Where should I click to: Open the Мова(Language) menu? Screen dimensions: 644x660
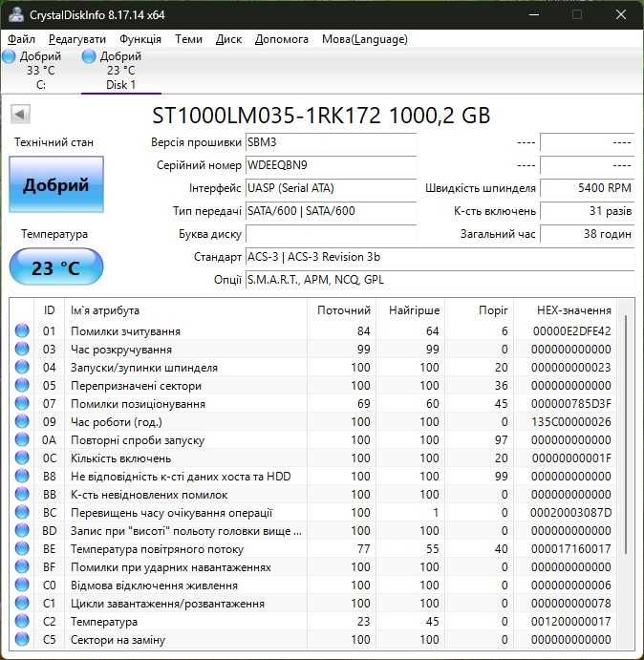point(365,39)
